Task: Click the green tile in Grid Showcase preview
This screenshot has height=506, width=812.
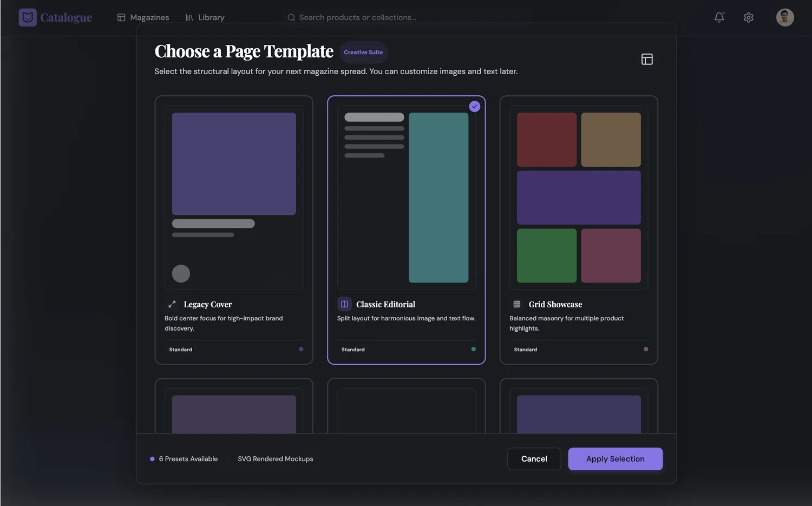Action: [x=547, y=255]
